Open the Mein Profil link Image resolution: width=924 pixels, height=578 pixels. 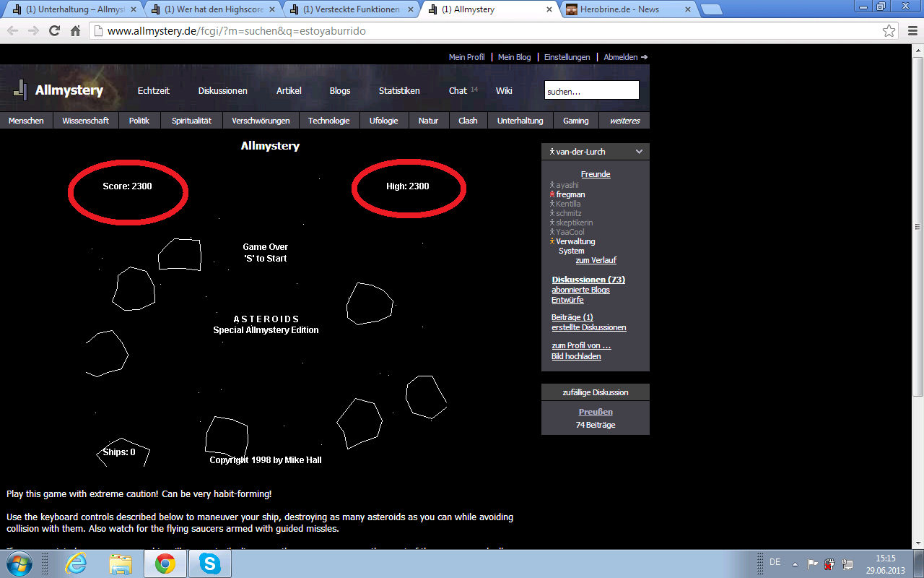(467, 57)
